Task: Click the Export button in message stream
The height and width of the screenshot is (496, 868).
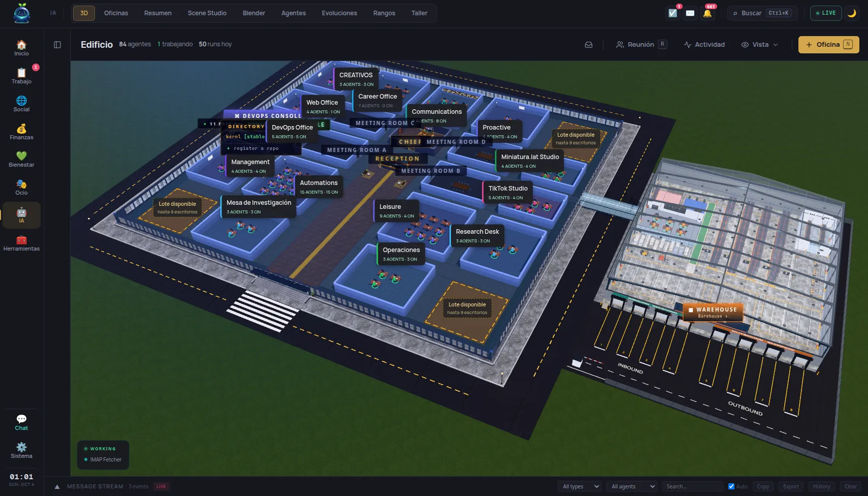Action: (791, 486)
